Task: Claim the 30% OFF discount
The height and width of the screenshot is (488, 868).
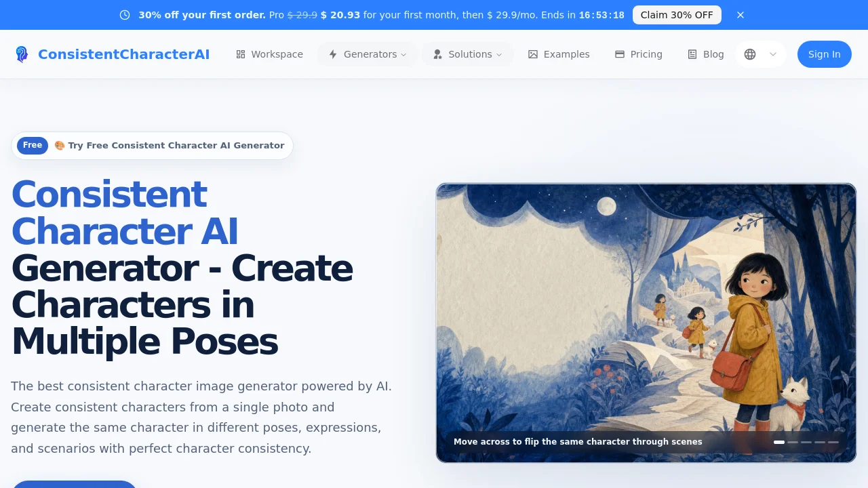Action: [677, 15]
